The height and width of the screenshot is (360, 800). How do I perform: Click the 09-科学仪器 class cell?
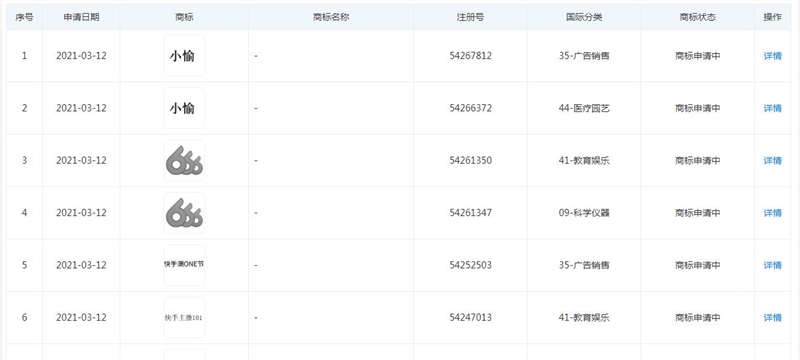tap(584, 213)
